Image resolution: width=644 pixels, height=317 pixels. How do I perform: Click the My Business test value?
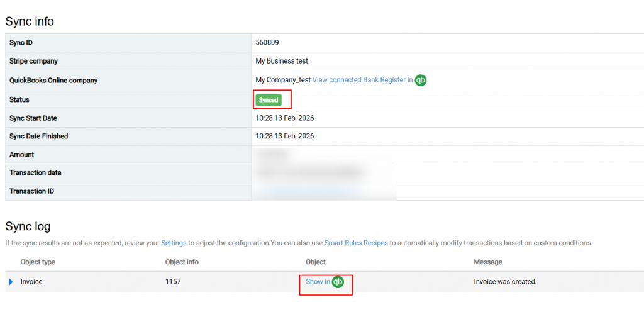pyautogui.click(x=282, y=61)
